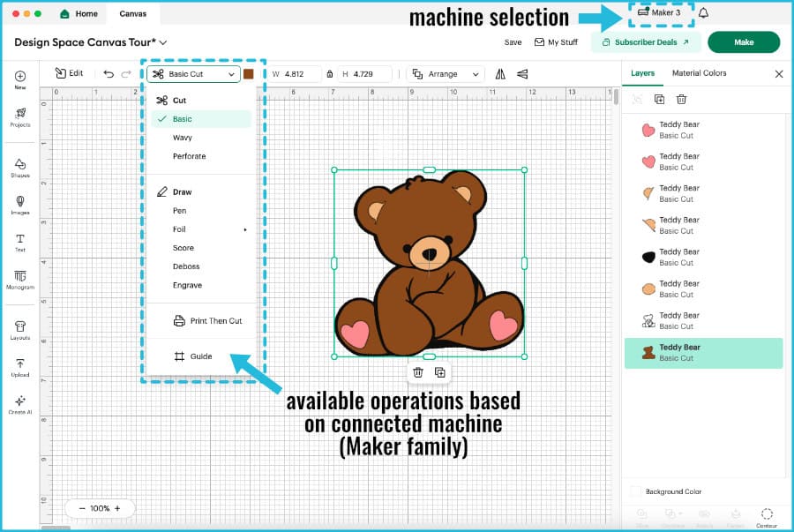The width and height of the screenshot is (794, 532).
Task: Click the teddy bear image on canvas
Action: [429, 263]
